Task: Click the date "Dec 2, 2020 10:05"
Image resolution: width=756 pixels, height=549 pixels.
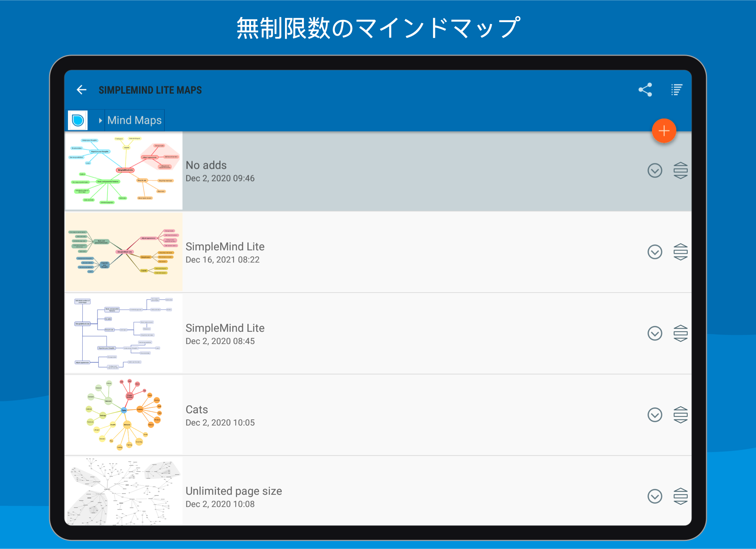Action: click(220, 423)
